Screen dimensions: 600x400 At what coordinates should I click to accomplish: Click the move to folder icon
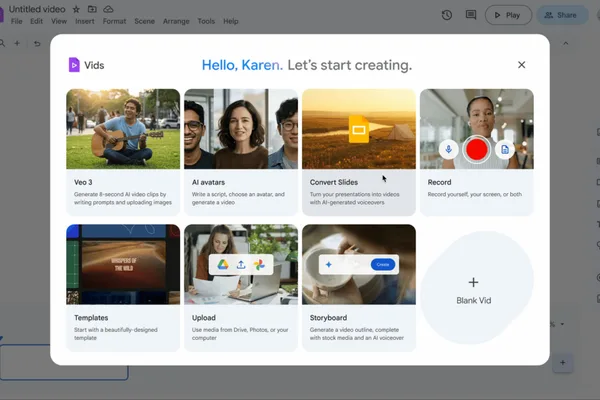coord(92,9)
